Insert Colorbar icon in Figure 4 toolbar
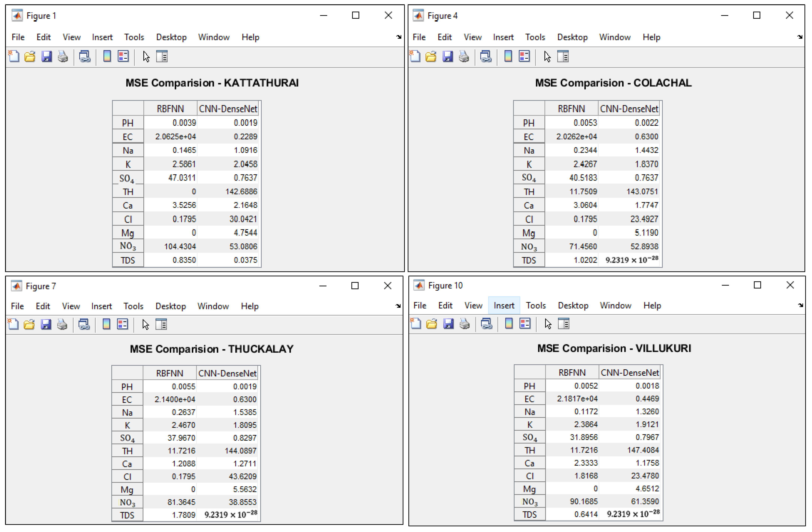The image size is (812, 532). click(x=508, y=56)
